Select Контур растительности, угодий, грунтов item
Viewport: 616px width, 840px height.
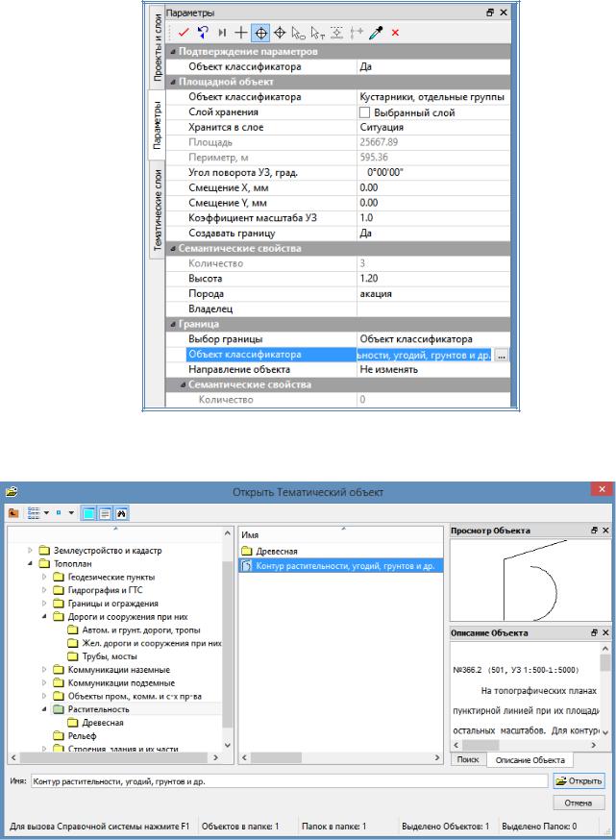[340, 566]
